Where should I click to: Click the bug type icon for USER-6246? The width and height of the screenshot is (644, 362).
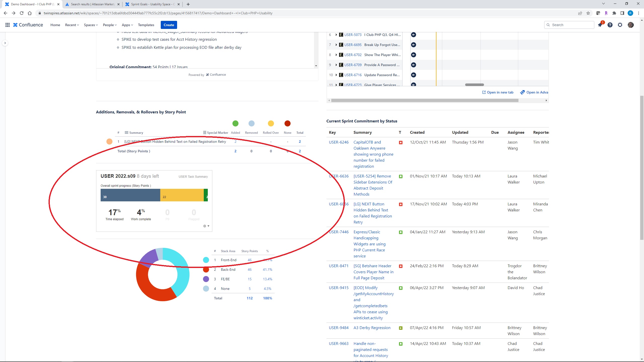(x=401, y=143)
